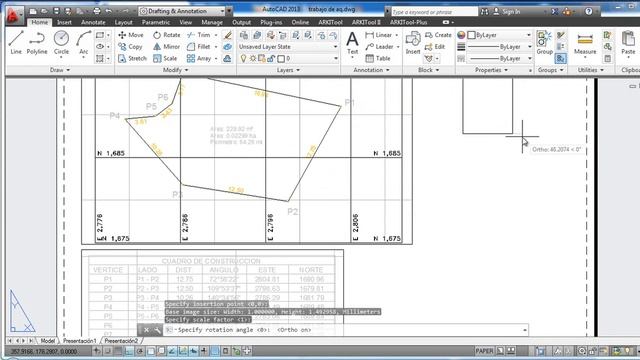Viewport: 640px width, 360px height.
Task: Click the Linear dimension tool
Action: [378, 35]
